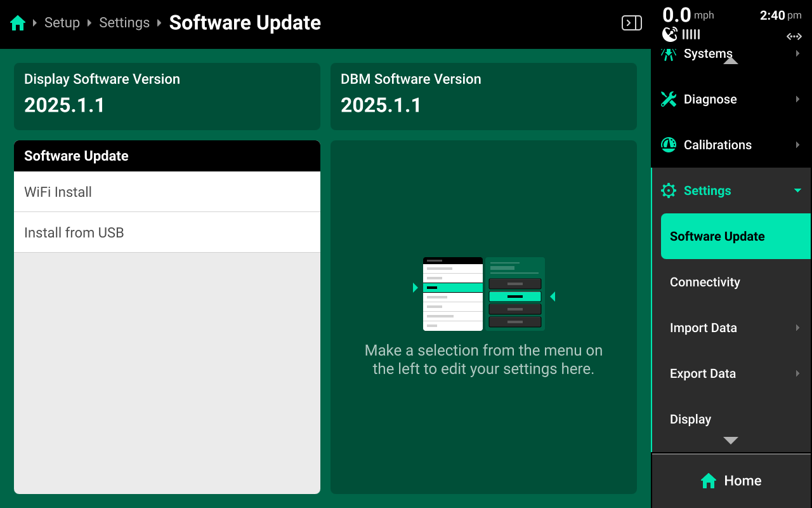This screenshot has width=812, height=508.
Task: Click the Calibrations gauge icon
Action: (669, 145)
